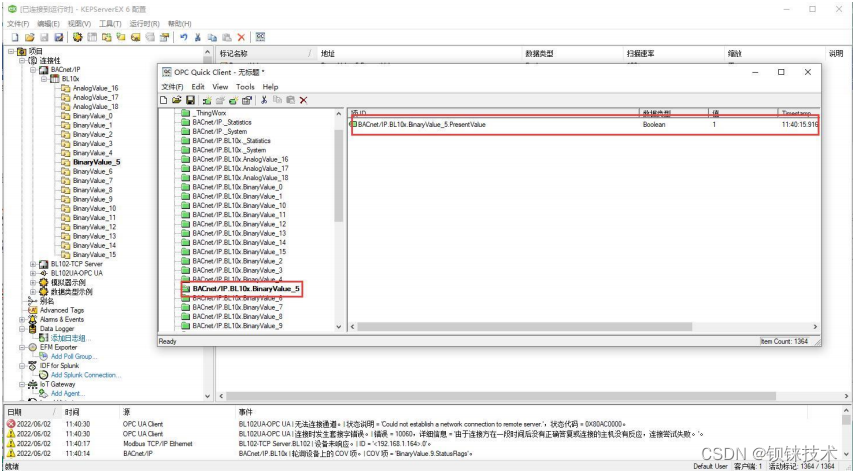The image size is (853, 472).
Task: Click Add Splunk Connection link
Action: click(x=86, y=375)
